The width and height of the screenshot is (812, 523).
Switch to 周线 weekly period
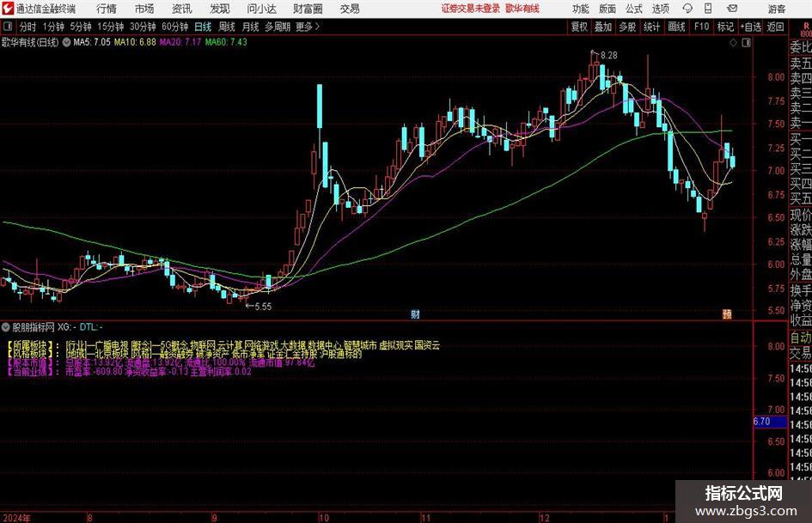coord(227,27)
